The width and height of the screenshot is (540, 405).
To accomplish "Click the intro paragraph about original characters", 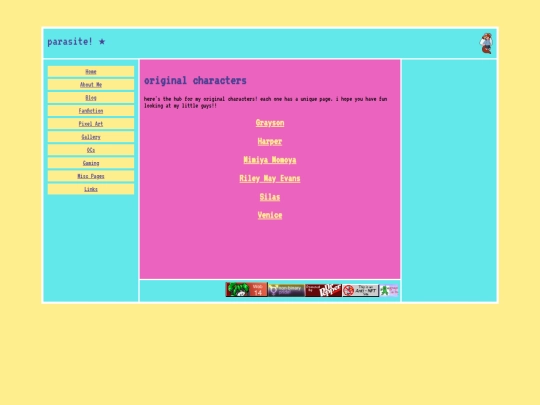I will coord(266,102).
